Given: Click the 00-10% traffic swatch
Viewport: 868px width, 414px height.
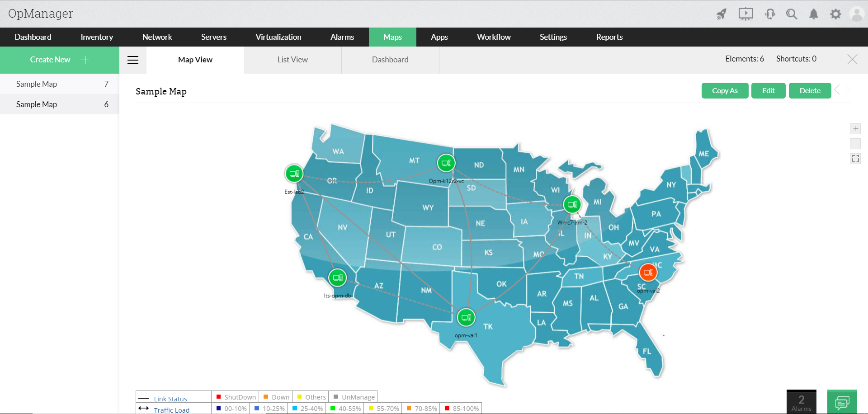Looking at the screenshot, I should [x=218, y=408].
